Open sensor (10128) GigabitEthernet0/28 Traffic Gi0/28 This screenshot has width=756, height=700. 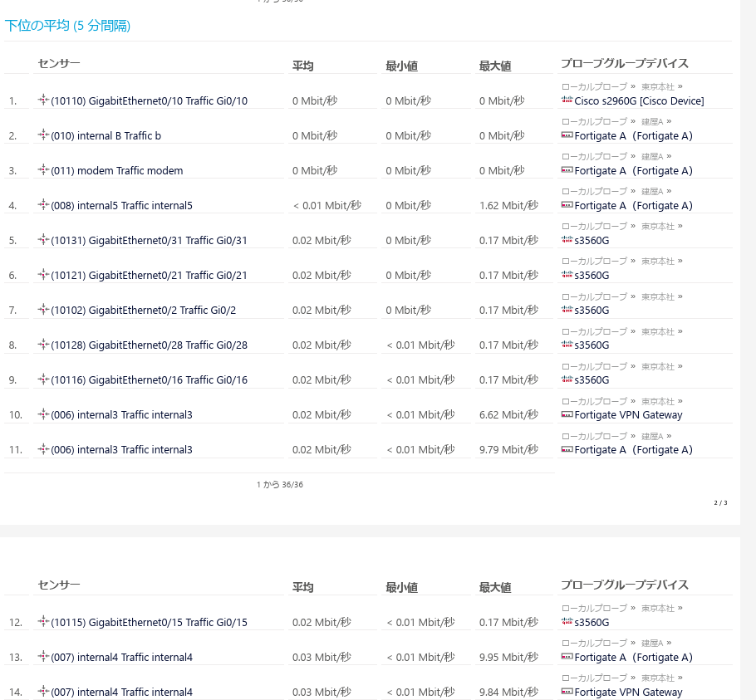pos(149,345)
